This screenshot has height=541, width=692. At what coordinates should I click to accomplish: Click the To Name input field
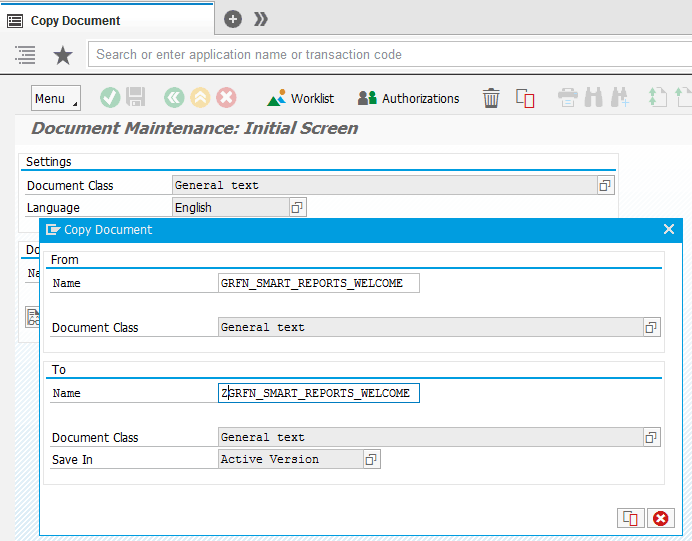[319, 394]
